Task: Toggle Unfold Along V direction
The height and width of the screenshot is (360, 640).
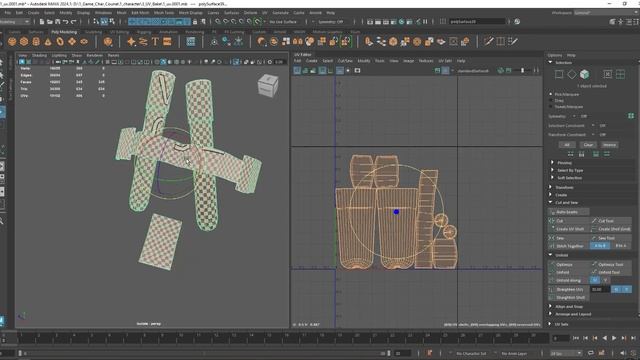Action: coord(606,280)
